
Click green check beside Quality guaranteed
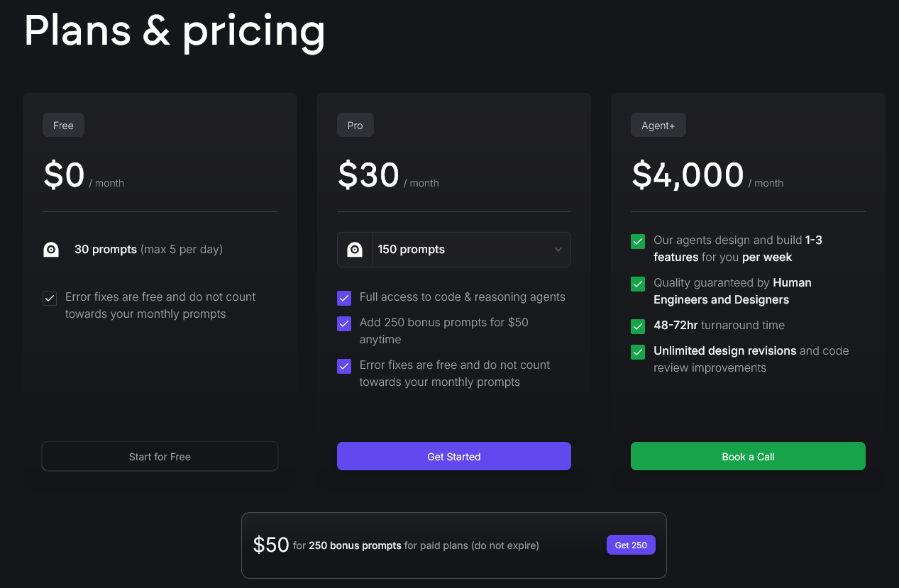638,284
